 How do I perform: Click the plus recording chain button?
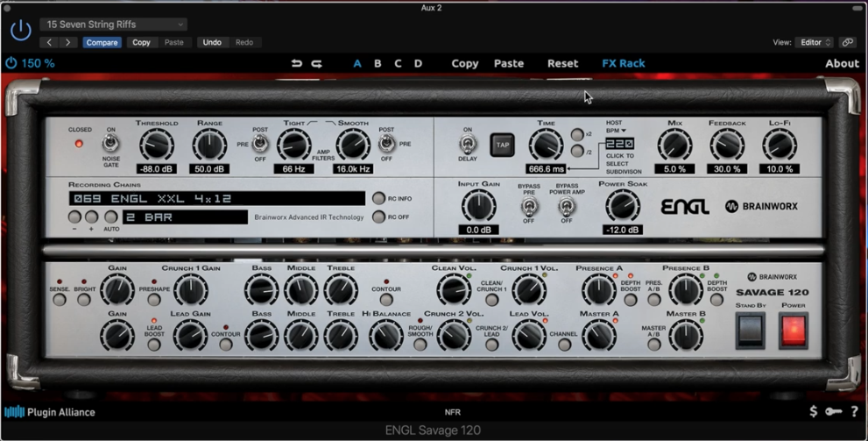pyautogui.click(x=91, y=217)
